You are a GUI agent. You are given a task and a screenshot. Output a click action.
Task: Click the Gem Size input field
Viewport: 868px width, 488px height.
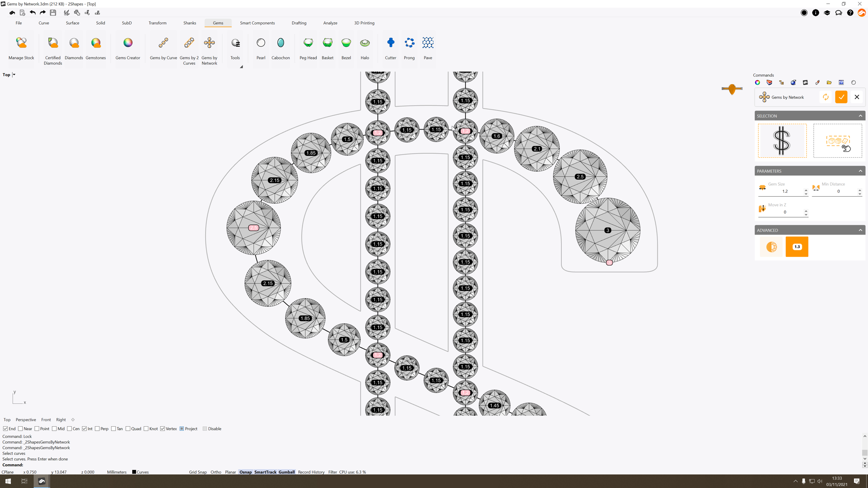(785, 191)
